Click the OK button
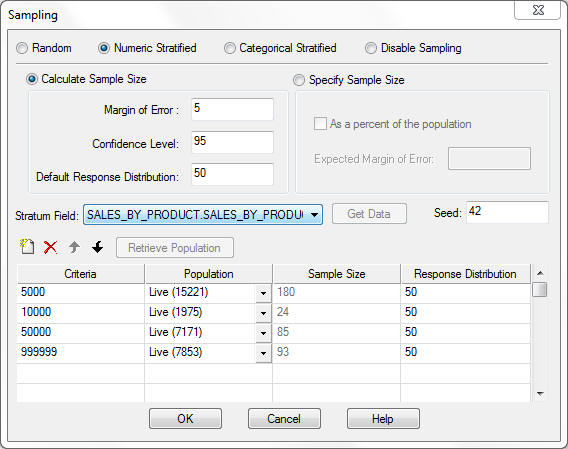 [185, 419]
